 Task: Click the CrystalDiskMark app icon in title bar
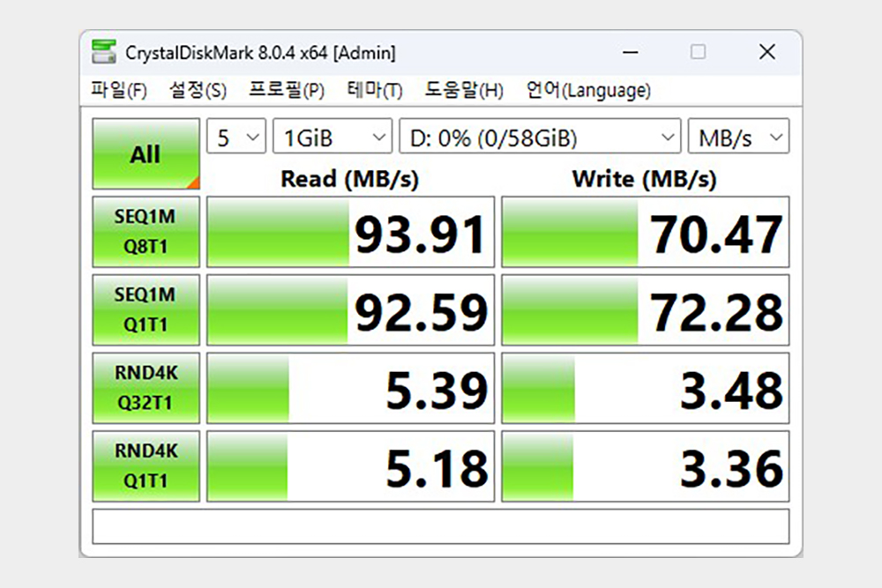click(x=104, y=52)
